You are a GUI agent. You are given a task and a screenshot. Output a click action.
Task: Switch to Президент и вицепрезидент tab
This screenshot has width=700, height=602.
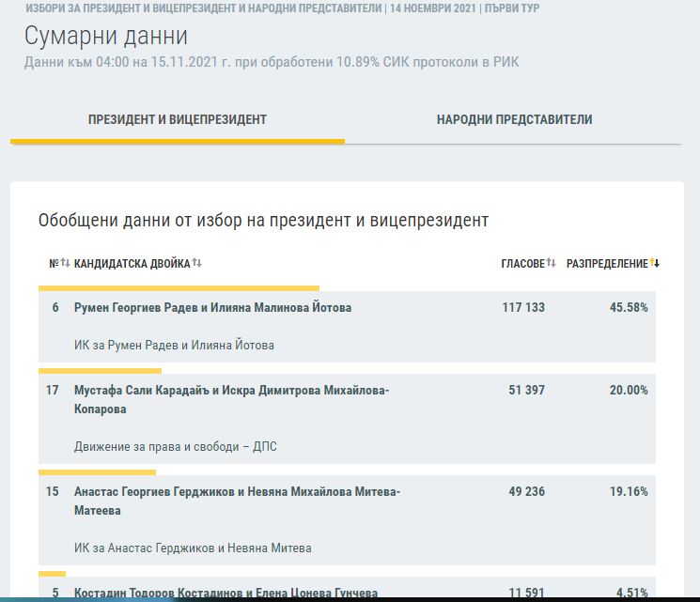[x=178, y=120]
